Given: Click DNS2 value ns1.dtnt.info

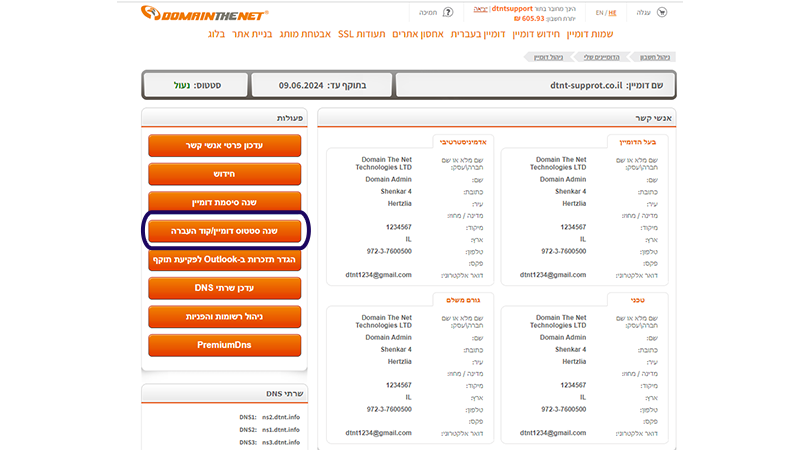Looking at the screenshot, I should tap(281, 430).
